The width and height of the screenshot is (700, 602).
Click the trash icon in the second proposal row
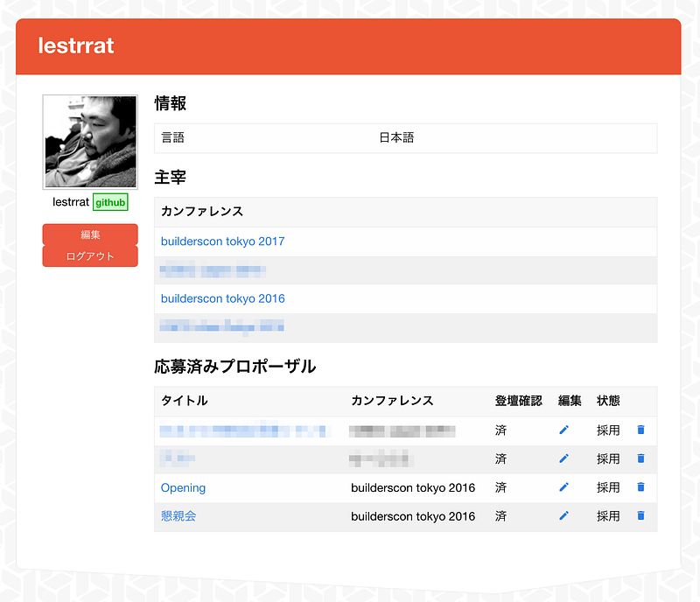click(640, 458)
